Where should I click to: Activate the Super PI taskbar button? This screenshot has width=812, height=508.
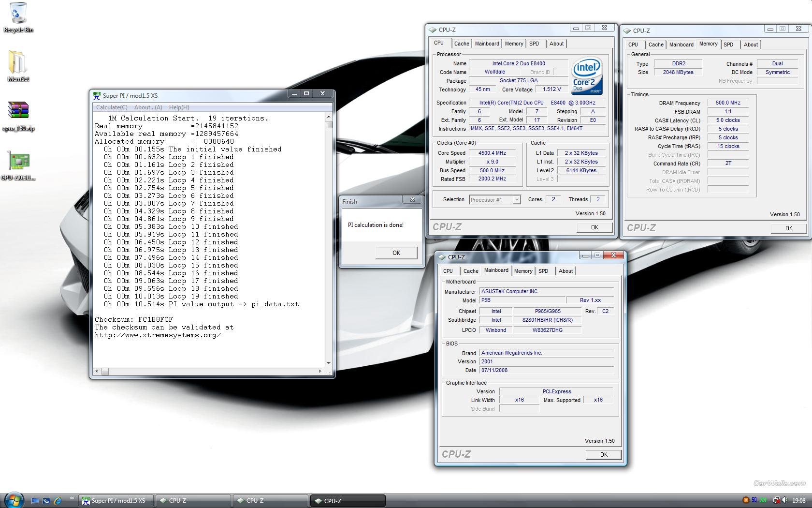[116, 501]
